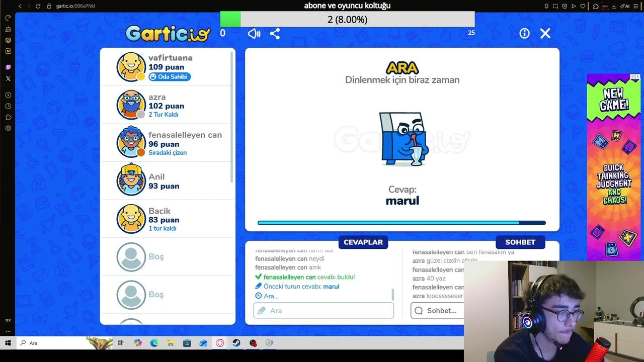
Task: Click the send flow arrow icon
Action: (x=574, y=6)
